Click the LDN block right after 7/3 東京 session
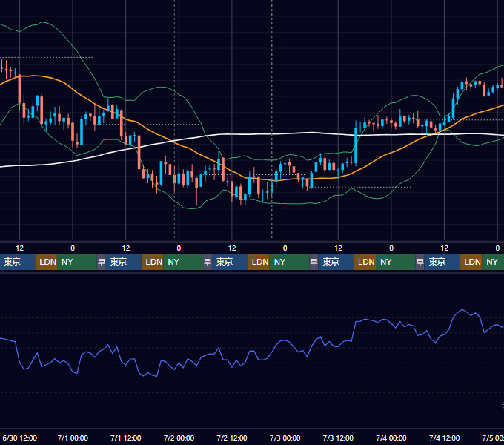Viewport: 504px width, 445px height. [365, 262]
